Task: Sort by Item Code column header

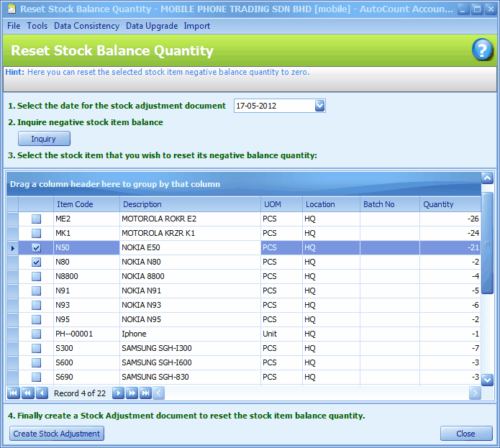Action: coord(86,204)
